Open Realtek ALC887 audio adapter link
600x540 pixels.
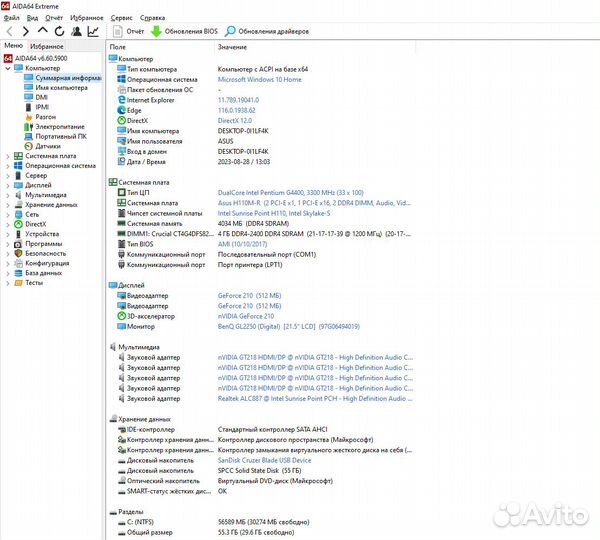315,399
